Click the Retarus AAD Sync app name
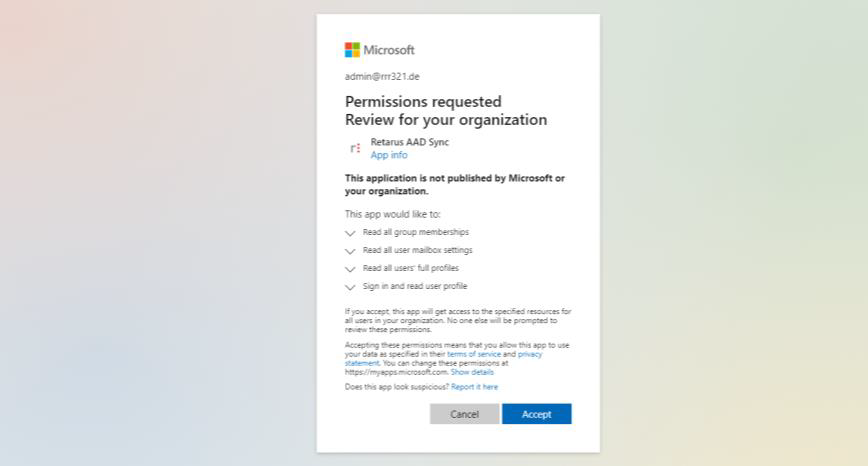868x466 pixels. point(409,142)
